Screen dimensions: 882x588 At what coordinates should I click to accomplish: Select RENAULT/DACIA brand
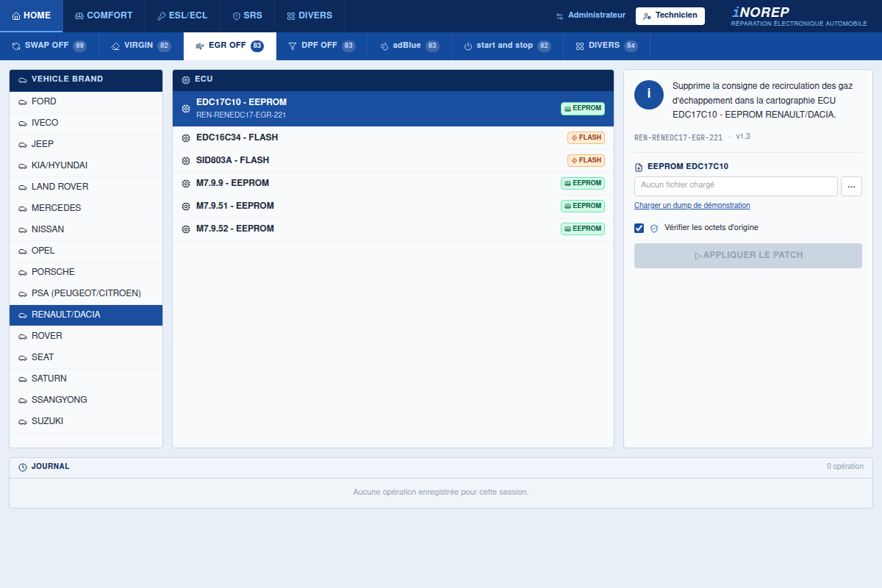[86, 315]
